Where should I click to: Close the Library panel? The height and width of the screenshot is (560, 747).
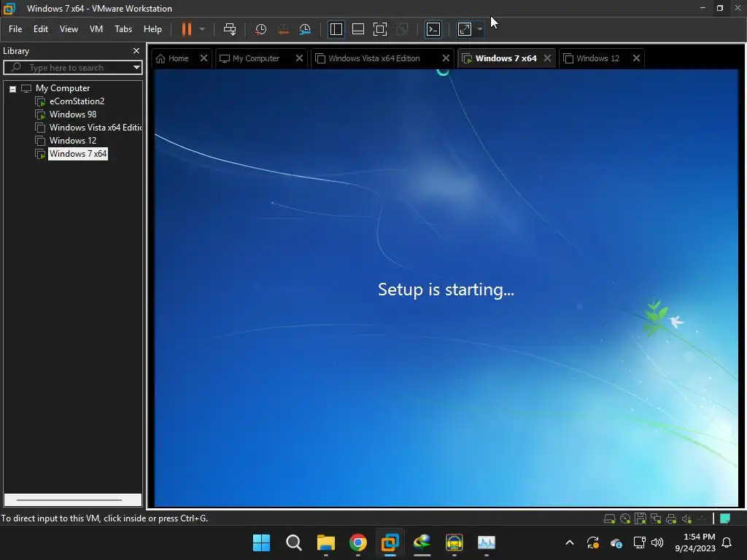136,50
